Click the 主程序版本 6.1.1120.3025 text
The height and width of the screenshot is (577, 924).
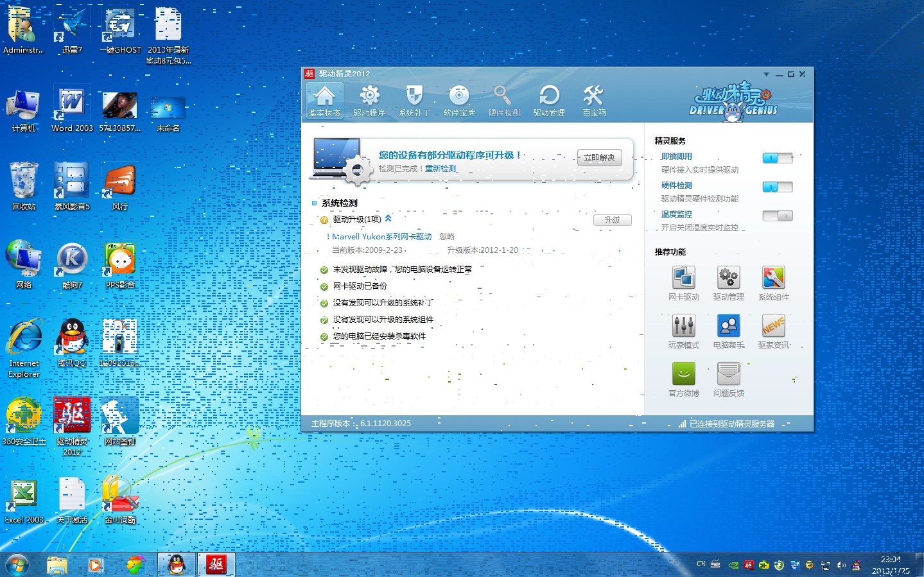(x=361, y=424)
